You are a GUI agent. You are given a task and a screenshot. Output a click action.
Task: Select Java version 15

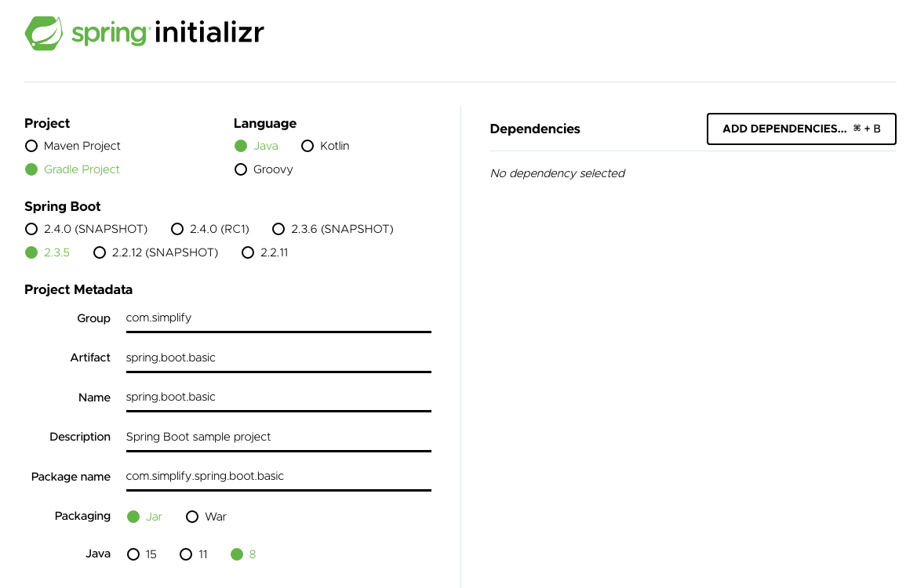point(133,554)
